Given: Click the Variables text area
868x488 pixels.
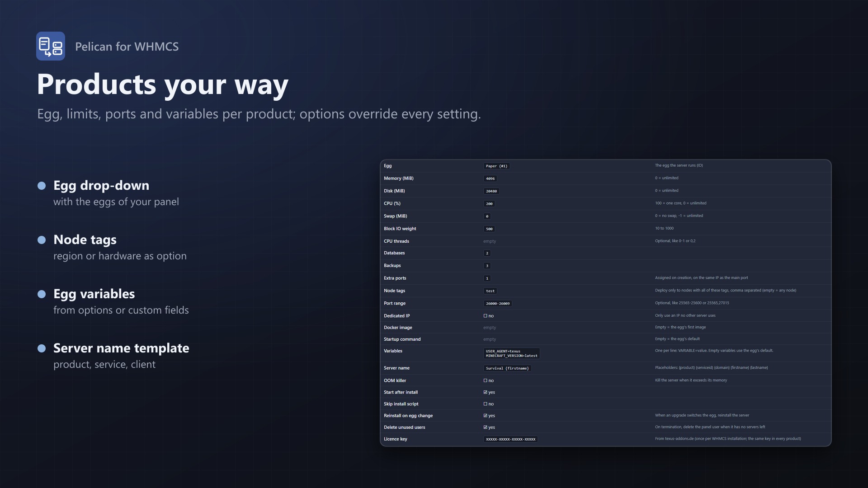Looking at the screenshot, I should 511,353.
